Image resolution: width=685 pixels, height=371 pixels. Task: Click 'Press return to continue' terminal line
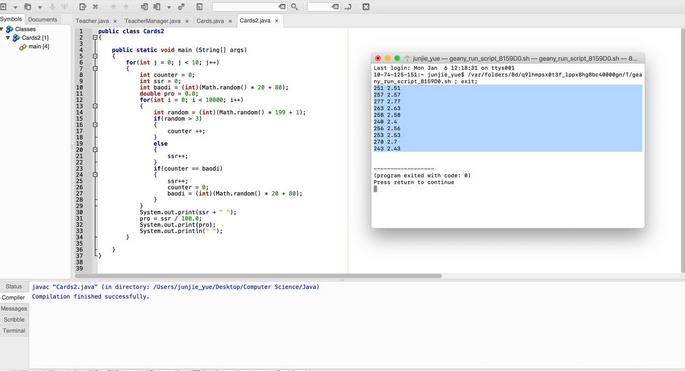pos(414,182)
